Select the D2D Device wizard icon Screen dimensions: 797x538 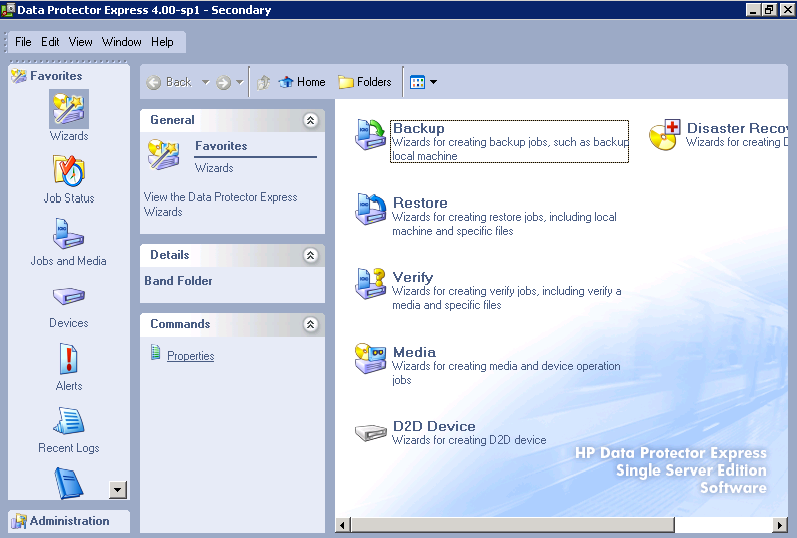coord(371,433)
